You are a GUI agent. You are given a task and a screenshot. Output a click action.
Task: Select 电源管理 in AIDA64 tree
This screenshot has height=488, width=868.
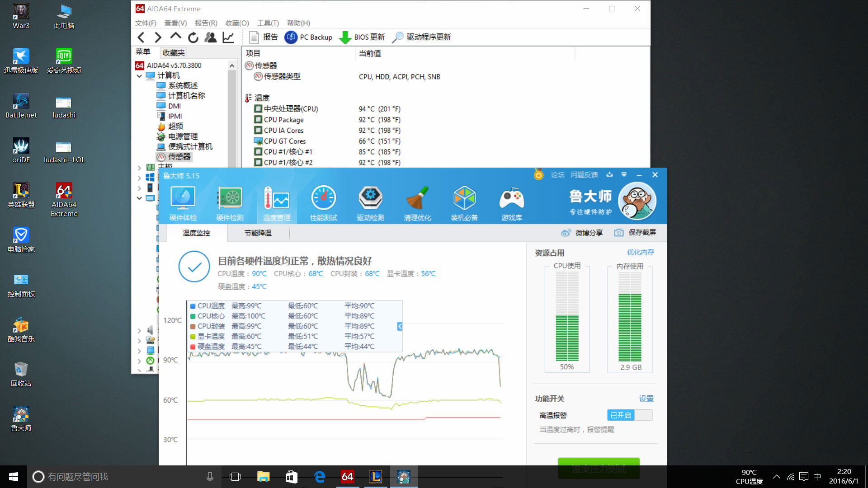(177, 136)
